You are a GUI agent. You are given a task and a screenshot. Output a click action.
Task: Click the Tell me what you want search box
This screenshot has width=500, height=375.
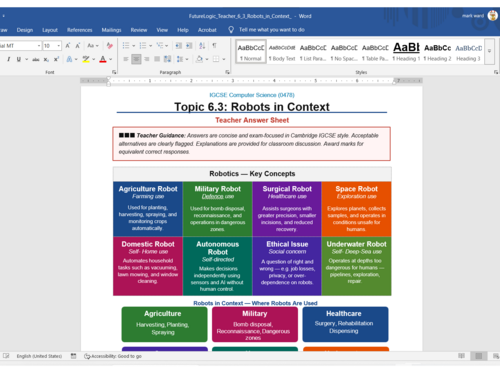coord(272,30)
